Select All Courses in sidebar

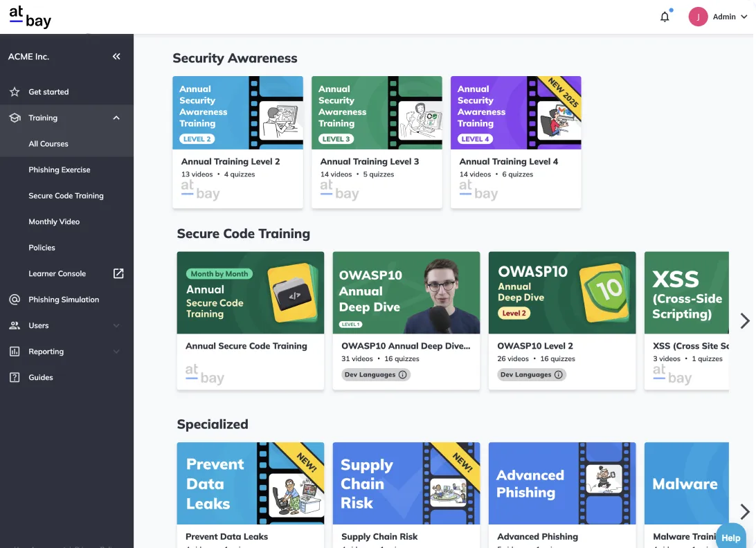pos(48,144)
